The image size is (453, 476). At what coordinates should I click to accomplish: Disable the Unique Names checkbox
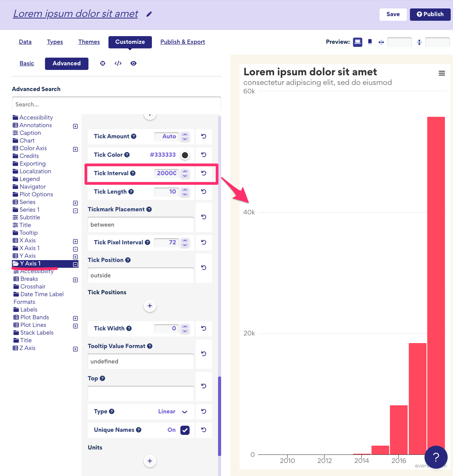[185, 430]
